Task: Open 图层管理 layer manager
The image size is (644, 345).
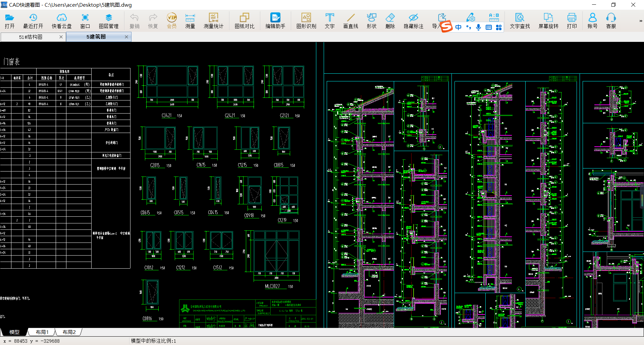Action: pos(109,21)
